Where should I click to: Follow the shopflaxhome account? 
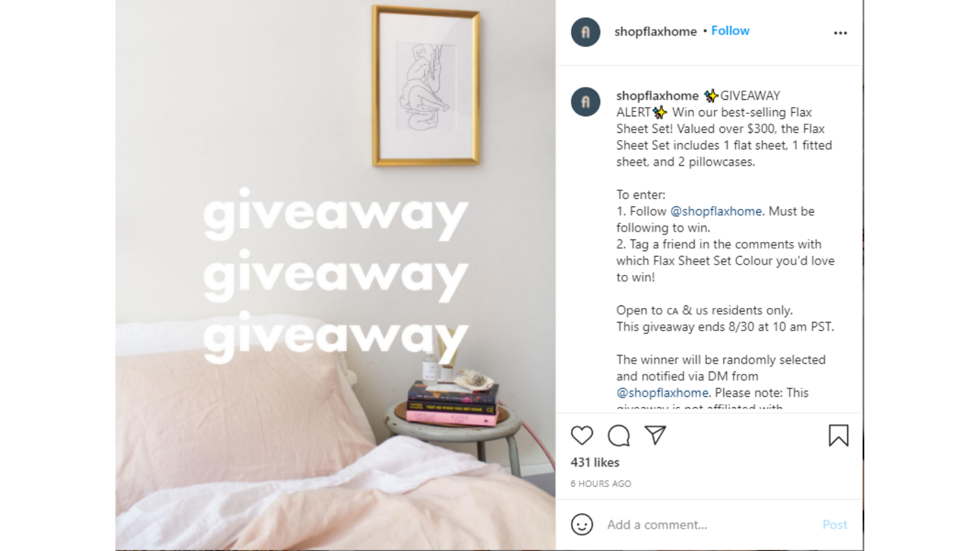[730, 31]
